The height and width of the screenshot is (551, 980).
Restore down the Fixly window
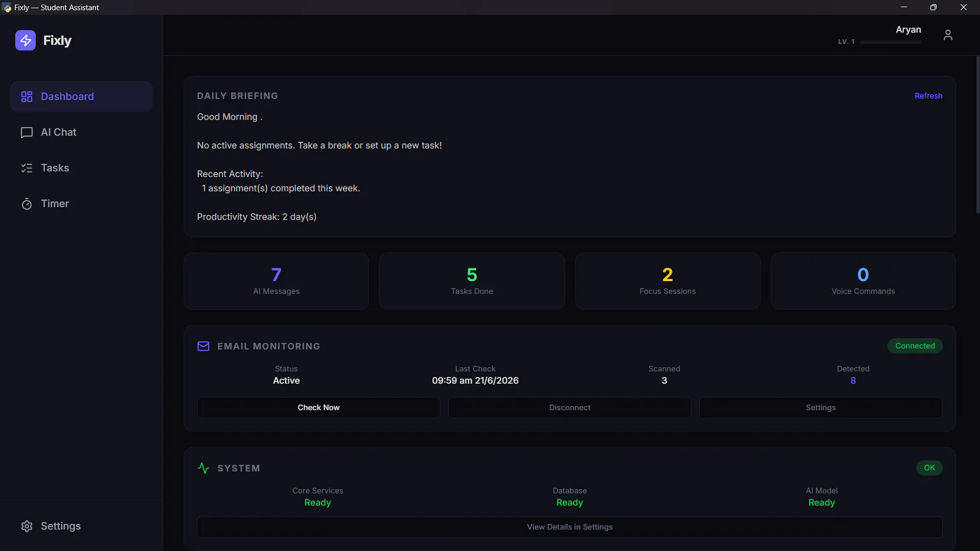pyautogui.click(x=934, y=7)
